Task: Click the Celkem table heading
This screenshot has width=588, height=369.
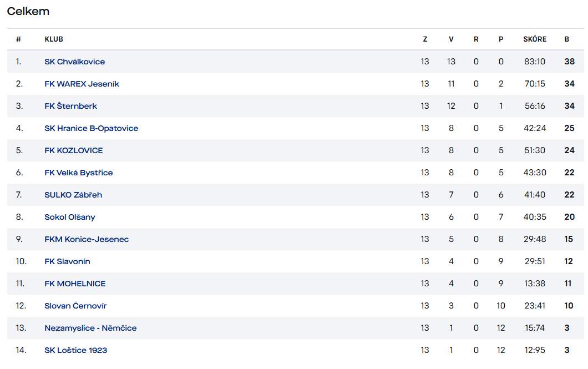Action: pos(28,12)
